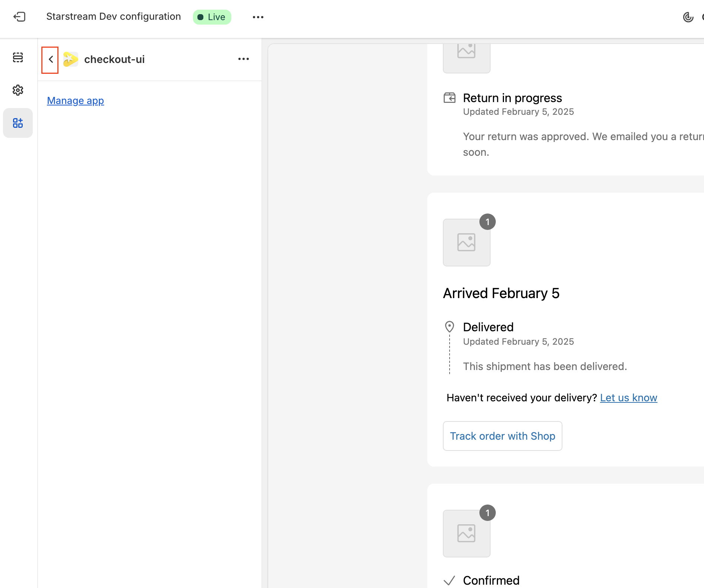
Task: Open the configuration more actions menu
Action: pos(258,17)
